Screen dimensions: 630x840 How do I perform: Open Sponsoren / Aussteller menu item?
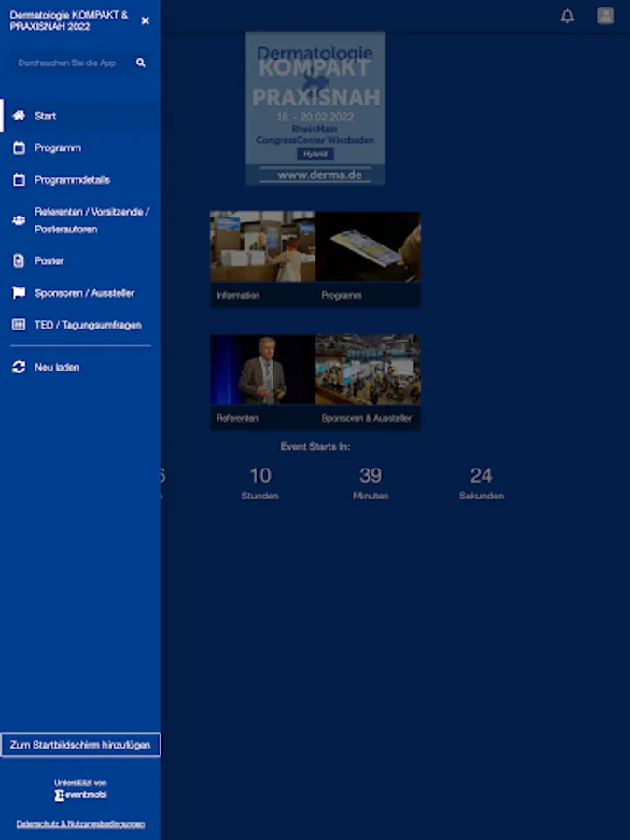(80, 293)
